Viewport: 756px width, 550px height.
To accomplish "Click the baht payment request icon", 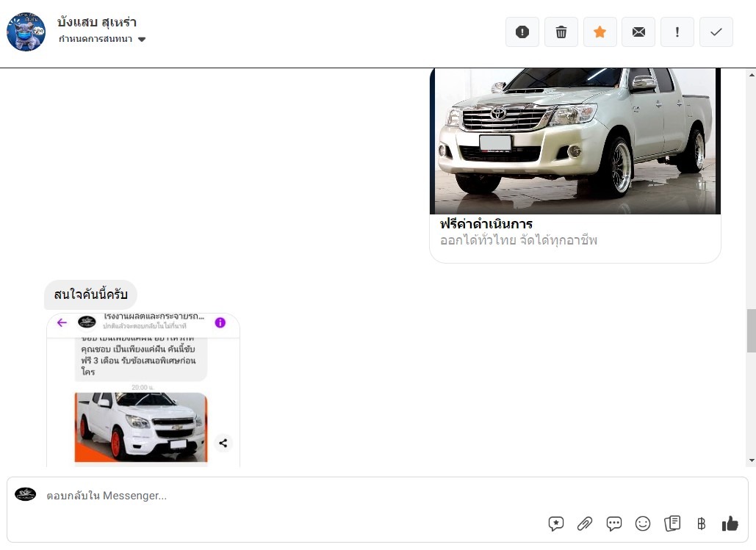I will [x=701, y=524].
